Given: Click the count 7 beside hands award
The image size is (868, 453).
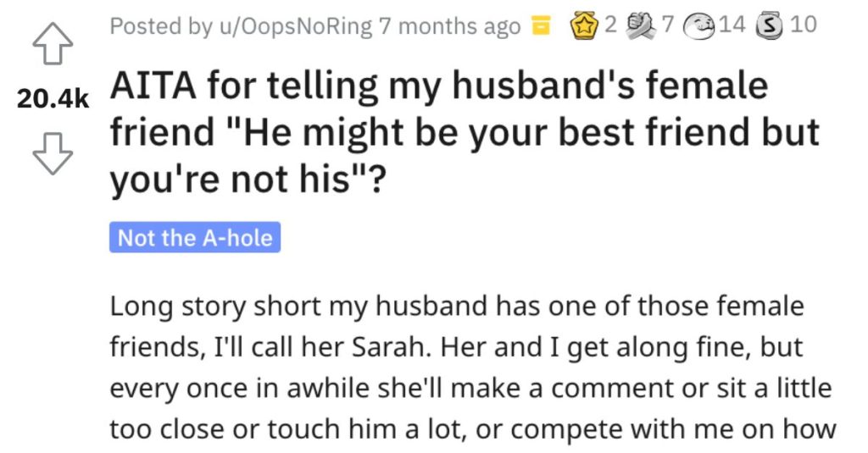Looking at the screenshot, I should click(668, 25).
